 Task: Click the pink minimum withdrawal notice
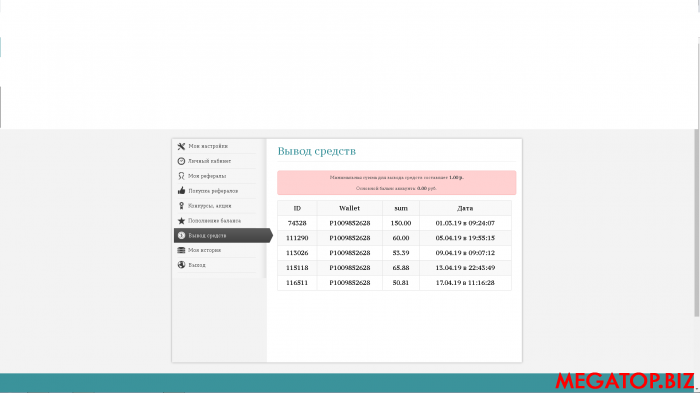point(396,183)
